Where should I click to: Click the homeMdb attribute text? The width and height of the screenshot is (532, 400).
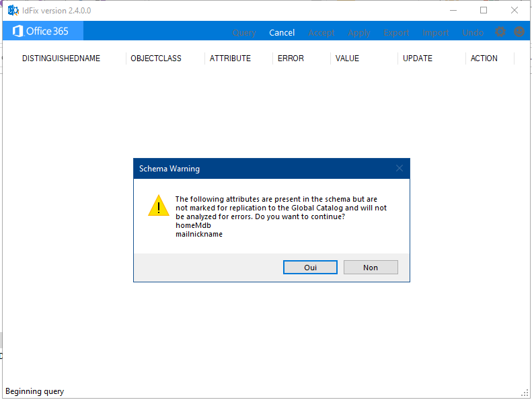193,225
